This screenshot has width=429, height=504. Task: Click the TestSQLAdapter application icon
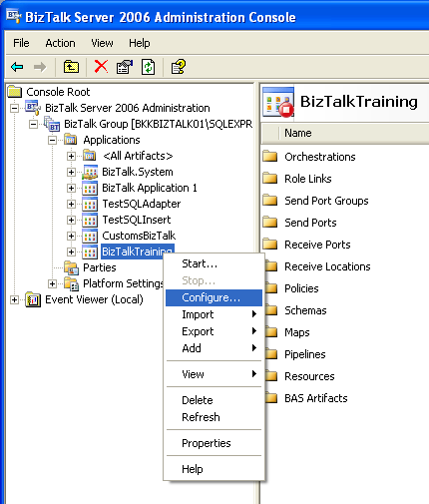point(90,204)
